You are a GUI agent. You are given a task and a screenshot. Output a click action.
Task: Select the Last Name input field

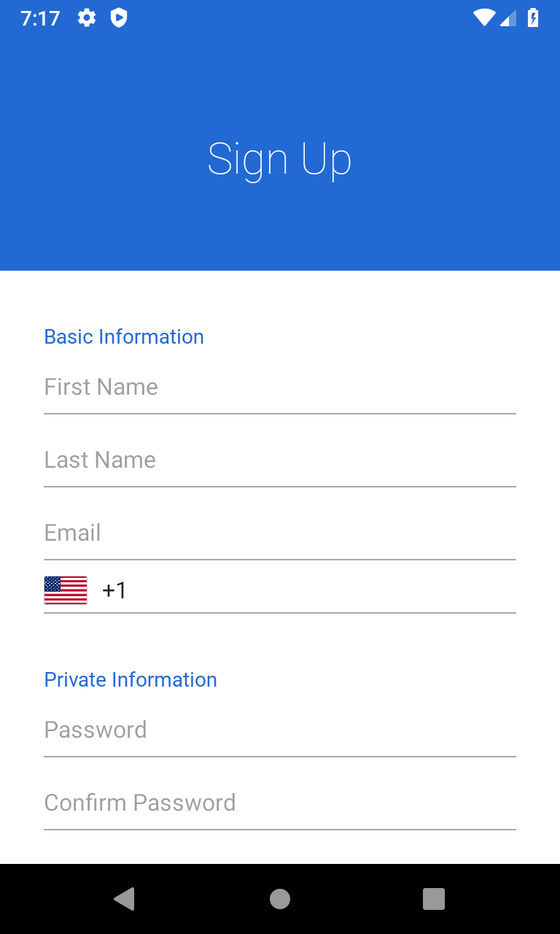pos(280,460)
